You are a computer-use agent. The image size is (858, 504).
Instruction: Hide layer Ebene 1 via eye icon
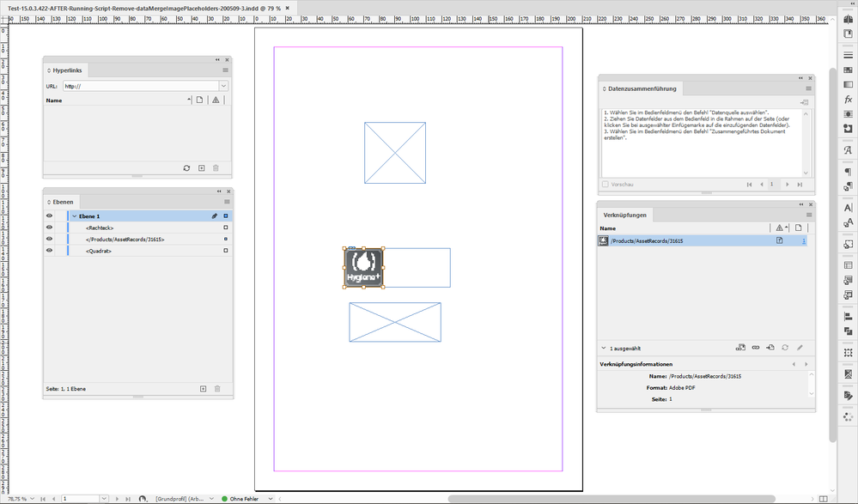point(49,216)
